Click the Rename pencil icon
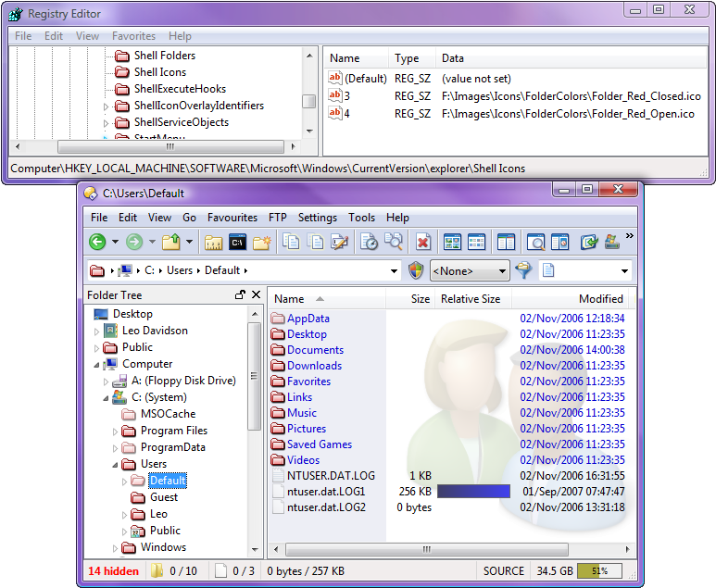Viewport: 716px width, 588px height. pyautogui.click(x=339, y=242)
